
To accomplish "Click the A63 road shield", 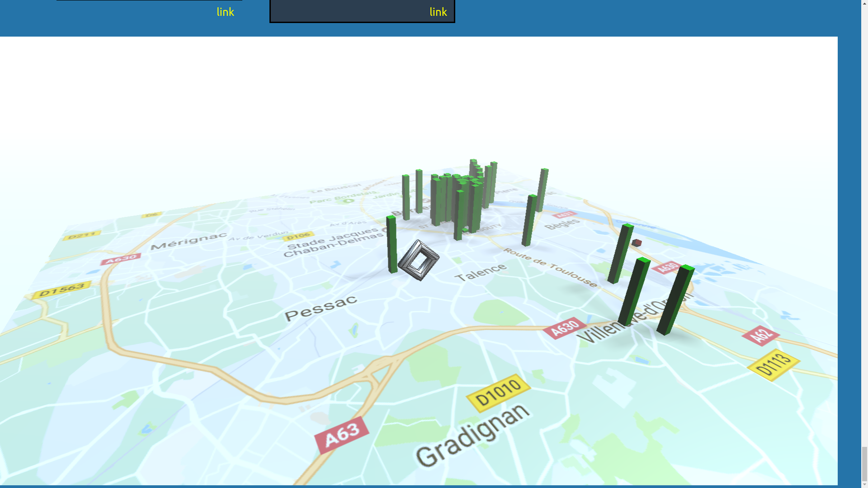I will click(342, 435).
